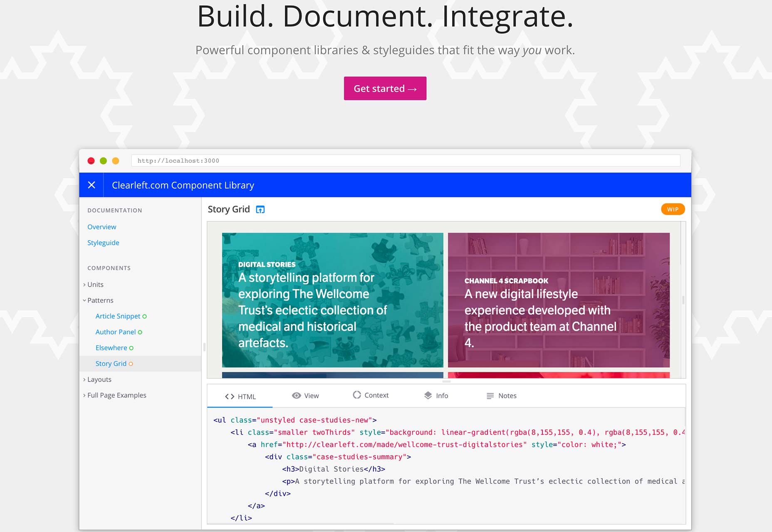Open the Styleguide documentation link
Image resolution: width=772 pixels, height=532 pixels.
[103, 243]
